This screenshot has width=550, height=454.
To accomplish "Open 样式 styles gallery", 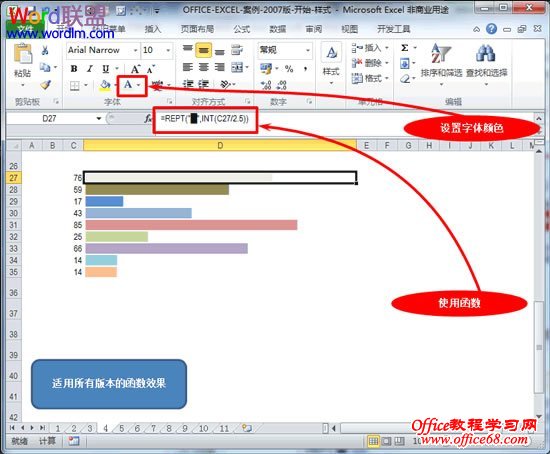I will (x=331, y=63).
